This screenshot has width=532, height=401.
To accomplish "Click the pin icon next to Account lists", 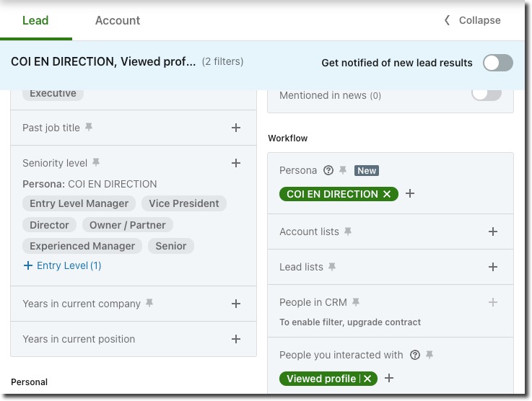I will (x=348, y=232).
